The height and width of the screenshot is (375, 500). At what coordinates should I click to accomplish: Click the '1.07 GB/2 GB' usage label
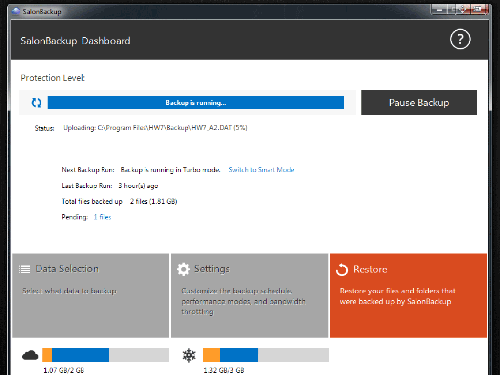64,370
